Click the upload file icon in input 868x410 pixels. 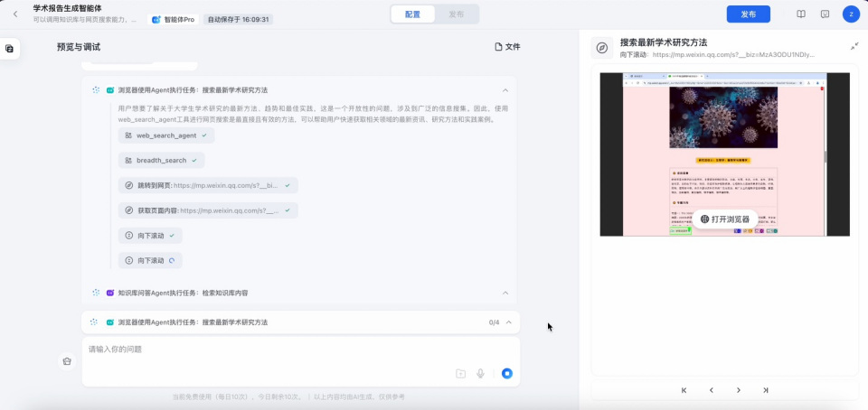(x=460, y=374)
